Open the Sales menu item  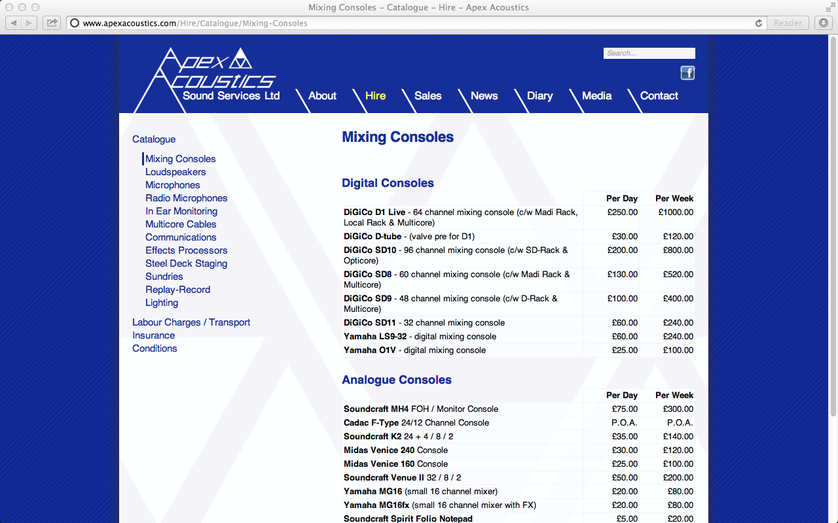point(428,96)
